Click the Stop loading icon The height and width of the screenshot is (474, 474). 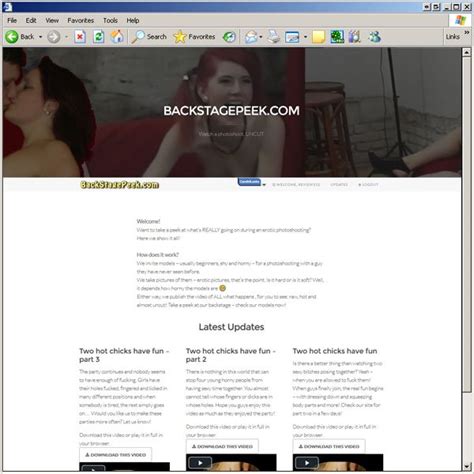[x=80, y=37]
